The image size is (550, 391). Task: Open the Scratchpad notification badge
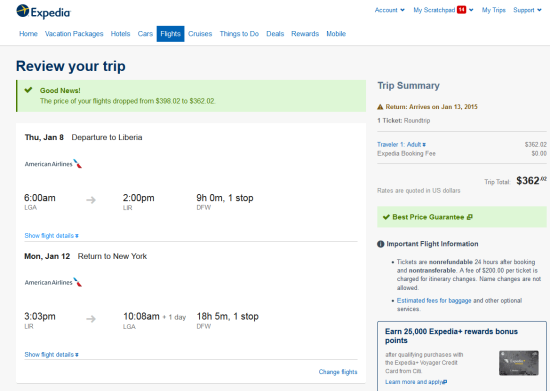click(x=462, y=10)
